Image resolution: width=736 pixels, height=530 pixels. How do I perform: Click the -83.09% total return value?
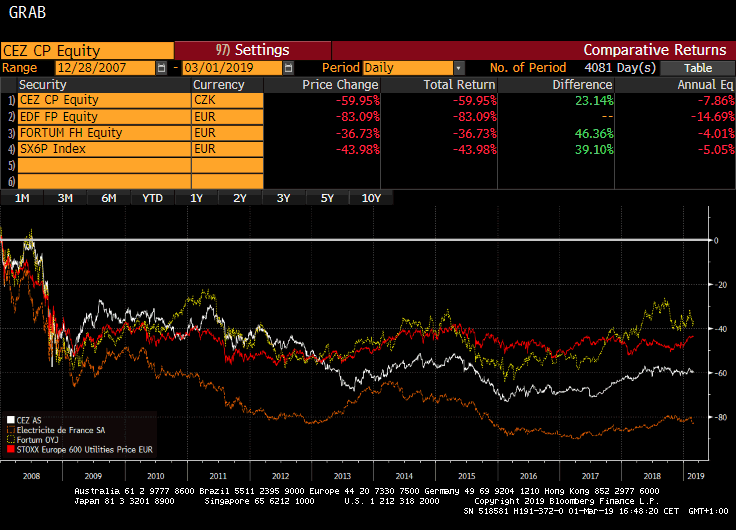(475, 117)
